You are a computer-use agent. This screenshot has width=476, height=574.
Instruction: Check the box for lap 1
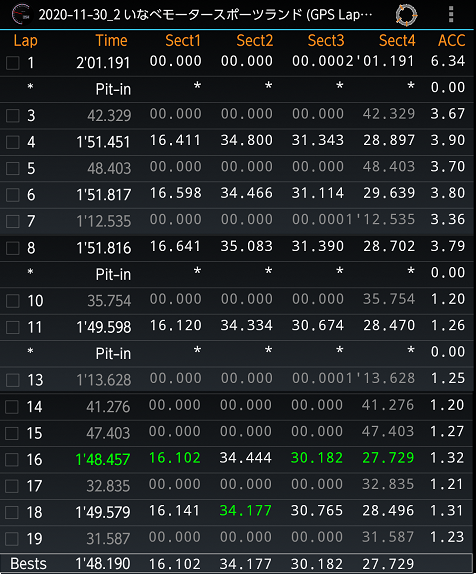12,63
